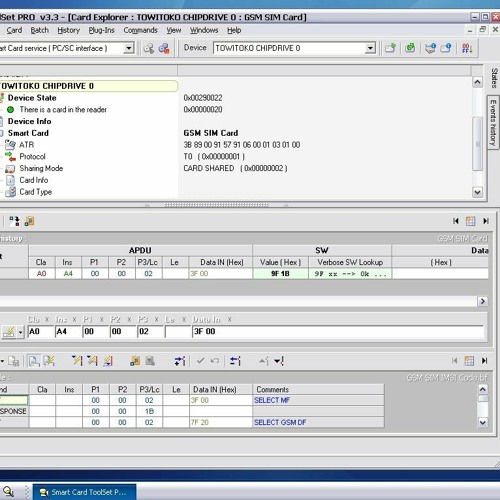Click the Card Type icon in tree
Screen dimensions: 500x500
pyautogui.click(x=10, y=192)
